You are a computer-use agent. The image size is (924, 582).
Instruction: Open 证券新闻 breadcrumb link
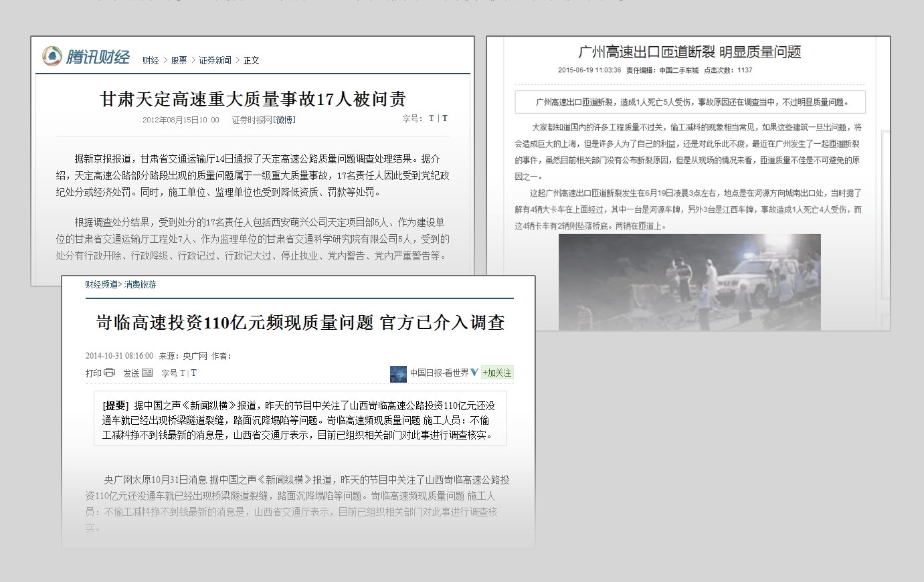pyautogui.click(x=215, y=60)
